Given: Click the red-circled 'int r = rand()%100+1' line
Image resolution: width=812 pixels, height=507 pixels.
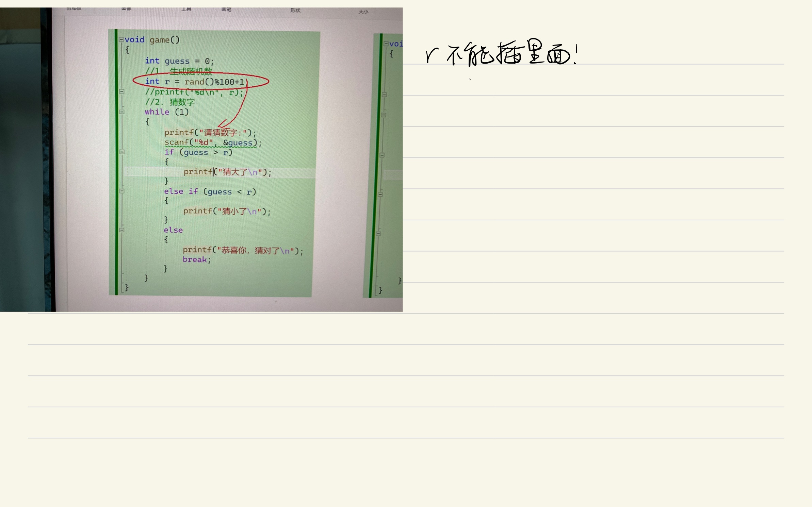Looking at the screenshot, I should tap(195, 82).
